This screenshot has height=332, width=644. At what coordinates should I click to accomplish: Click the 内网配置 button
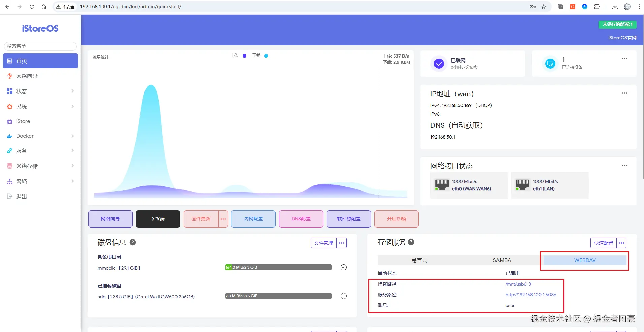point(253,219)
